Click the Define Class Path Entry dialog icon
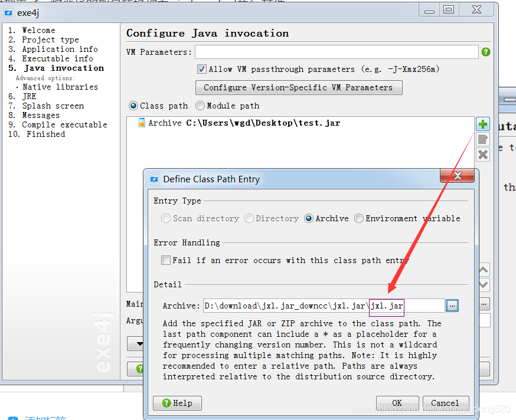516x420 pixels. 154,179
